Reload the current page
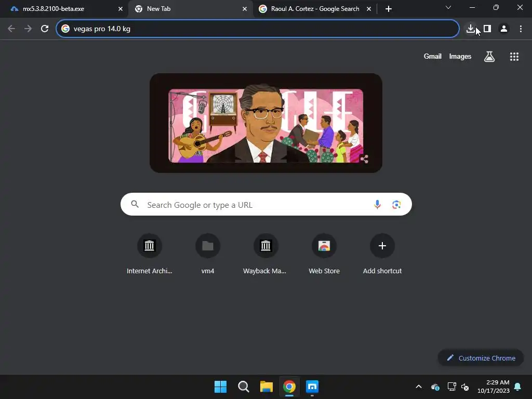Screen dimensions: 532x399 [x=45, y=29]
